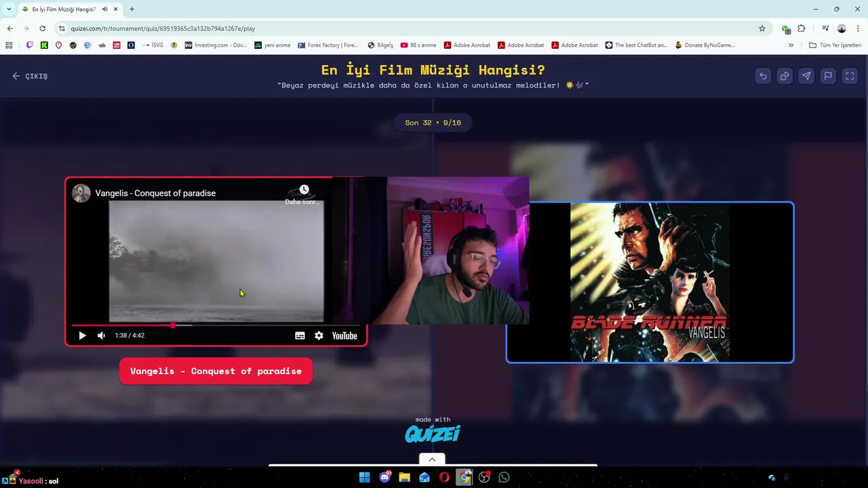Click the ÇIKIŞ exit link
Screen dimensions: 868x488
30,76
